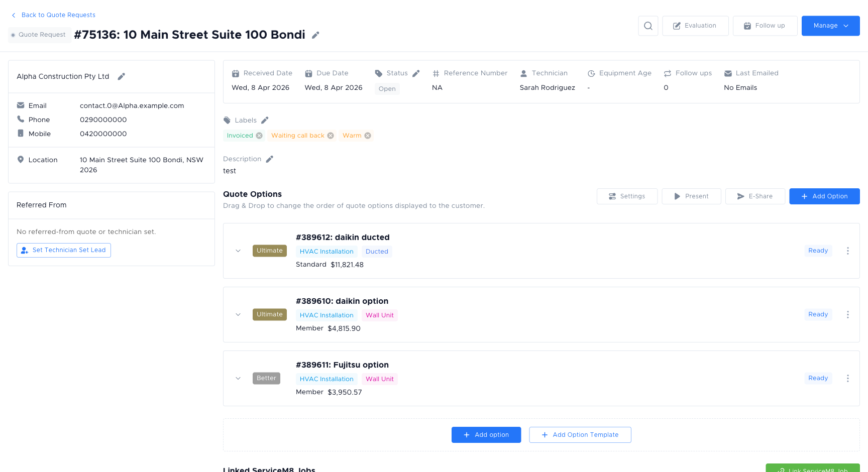The width and height of the screenshot is (868, 472).
Task: Click the Location pin icon
Action: coord(21,159)
